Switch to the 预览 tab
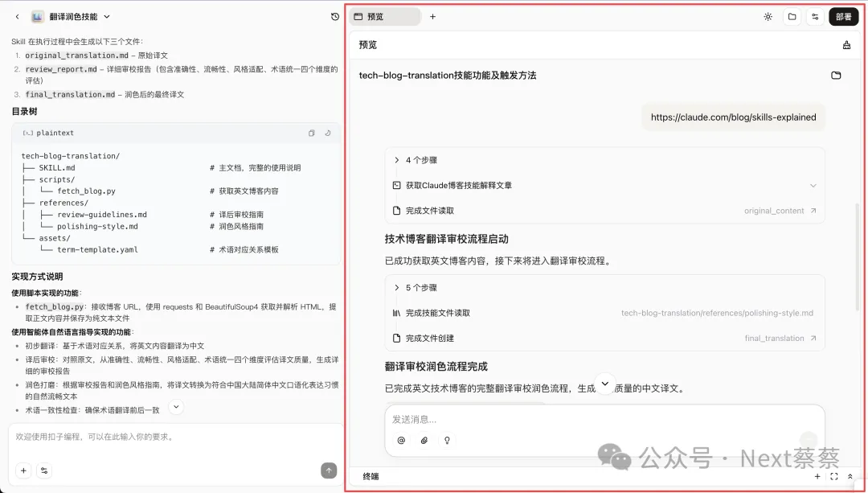 pyautogui.click(x=385, y=17)
